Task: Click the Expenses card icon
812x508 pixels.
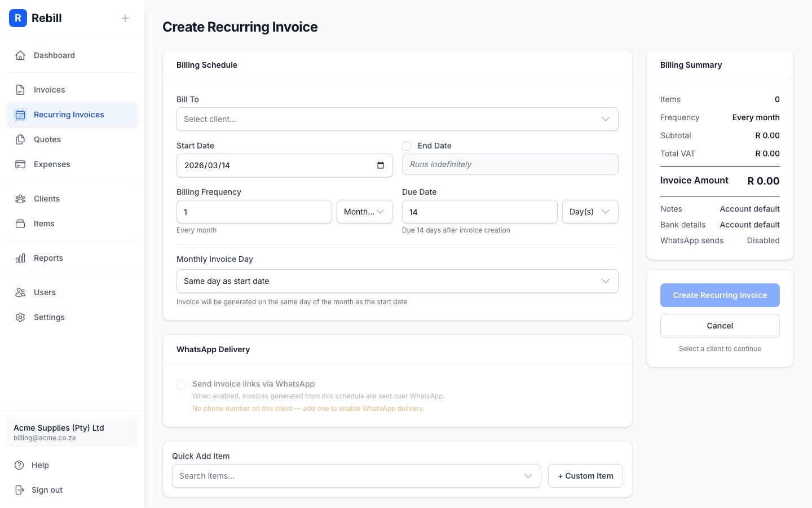Action: 20,164
